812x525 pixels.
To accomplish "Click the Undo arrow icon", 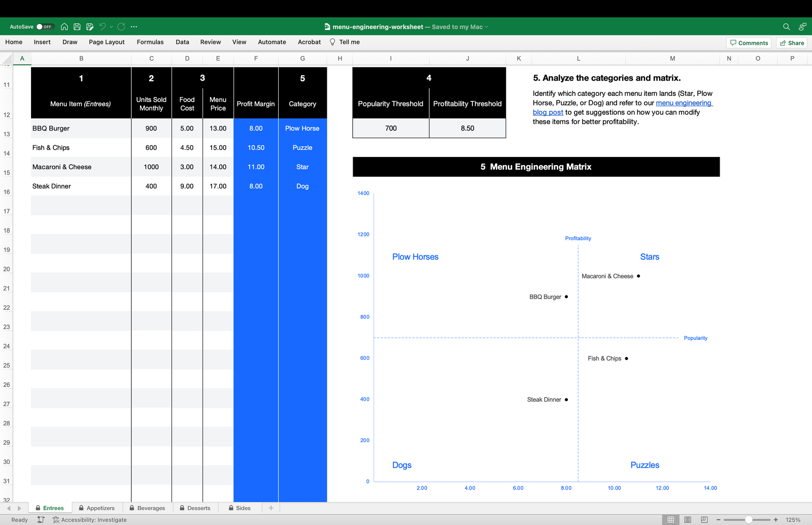I will point(103,27).
